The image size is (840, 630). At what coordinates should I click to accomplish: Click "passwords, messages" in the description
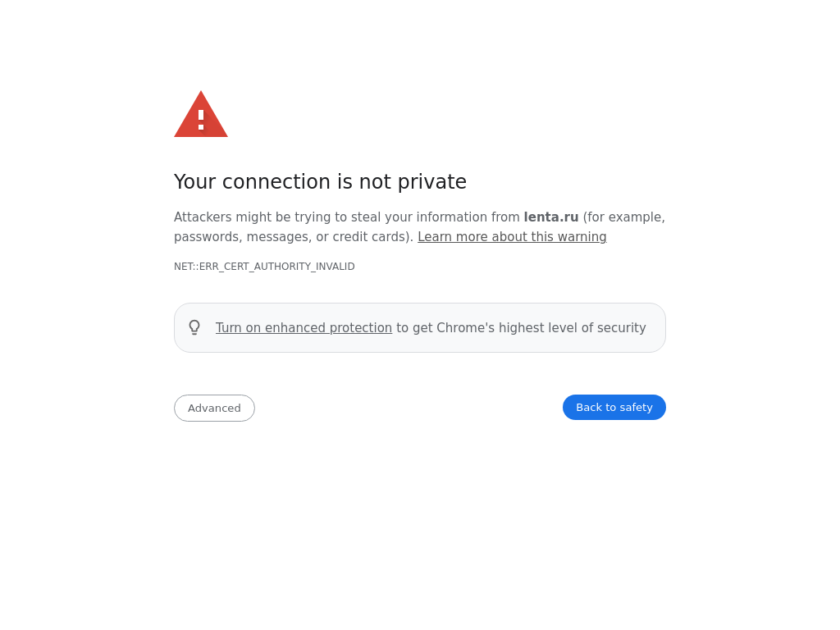point(239,237)
